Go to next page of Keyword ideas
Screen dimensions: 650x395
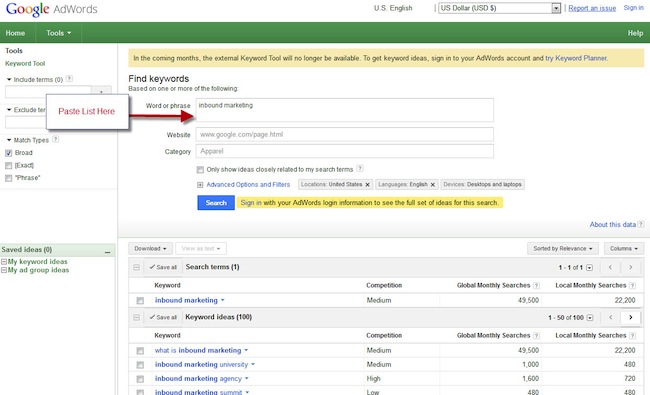[631, 317]
